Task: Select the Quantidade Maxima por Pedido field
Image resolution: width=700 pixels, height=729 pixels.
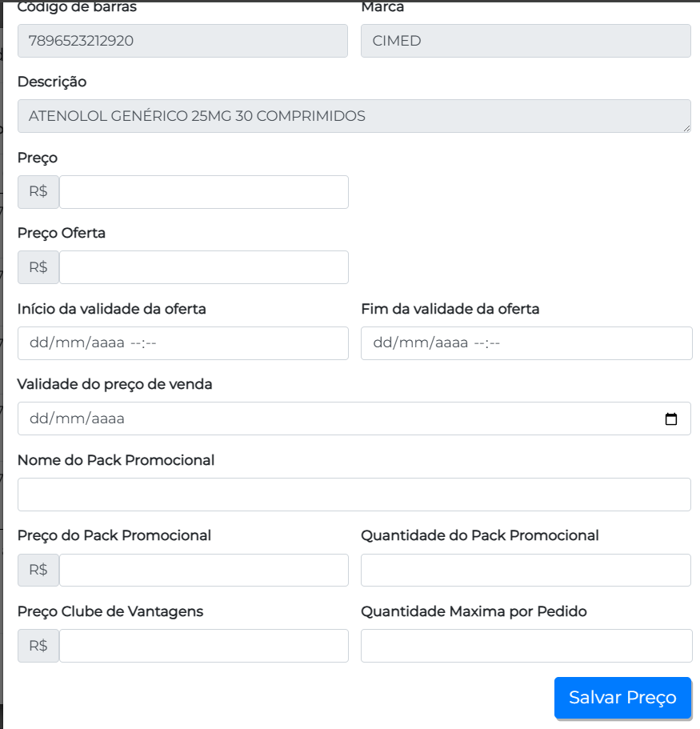Action: point(526,646)
